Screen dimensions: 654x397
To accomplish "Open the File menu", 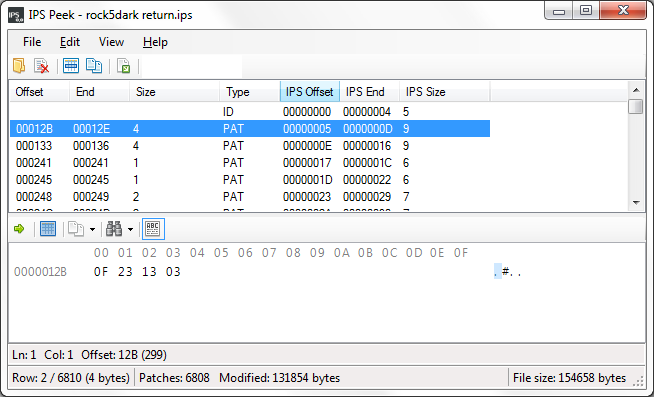I will [x=32, y=42].
